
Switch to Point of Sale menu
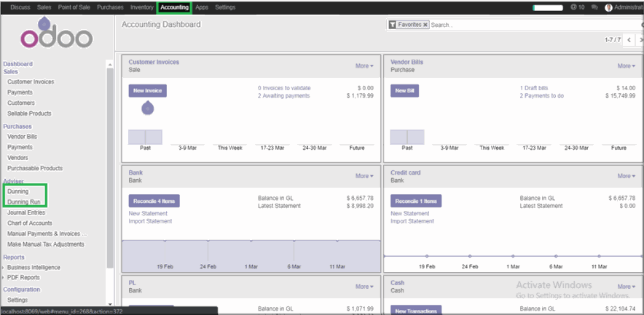tap(74, 7)
